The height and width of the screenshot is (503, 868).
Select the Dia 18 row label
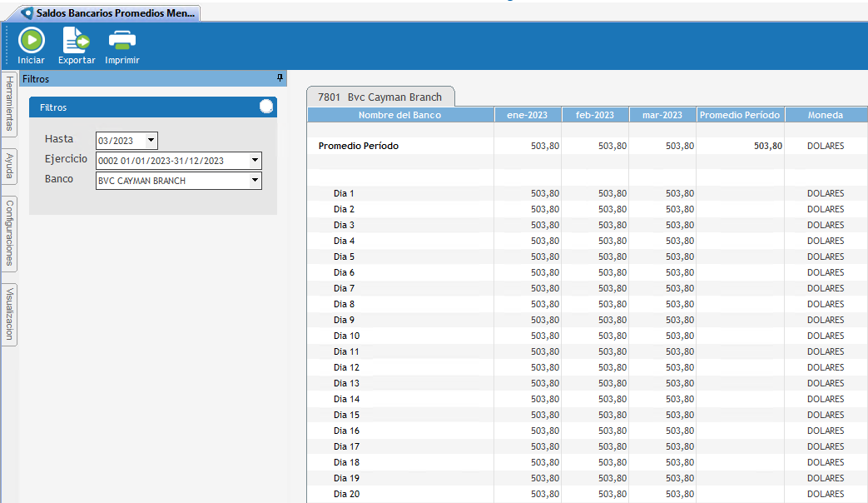coord(346,462)
